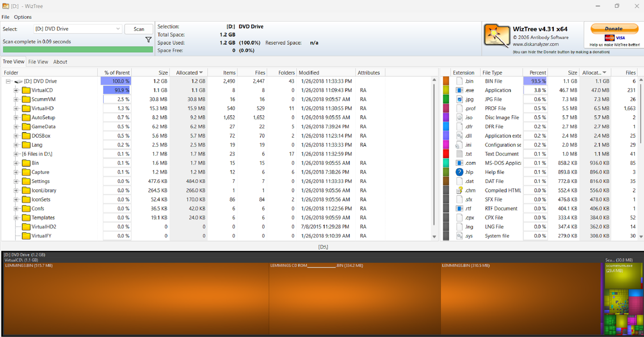Open the File menu
Image resolution: width=644 pixels, height=337 pixels.
tap(5, 17)
